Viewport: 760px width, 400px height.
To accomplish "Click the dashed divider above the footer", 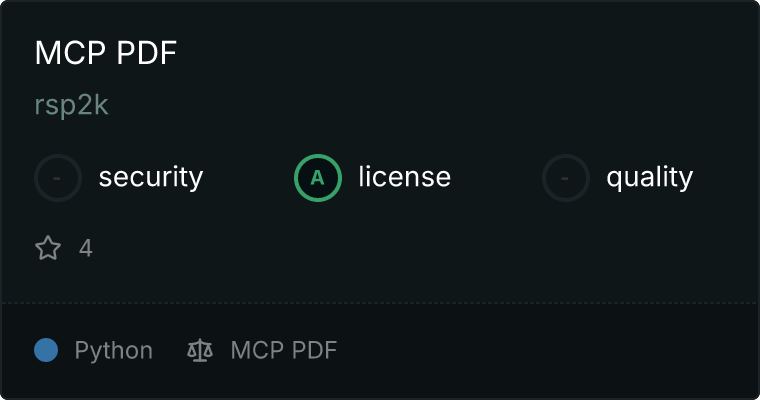I will tap(380, 303).
